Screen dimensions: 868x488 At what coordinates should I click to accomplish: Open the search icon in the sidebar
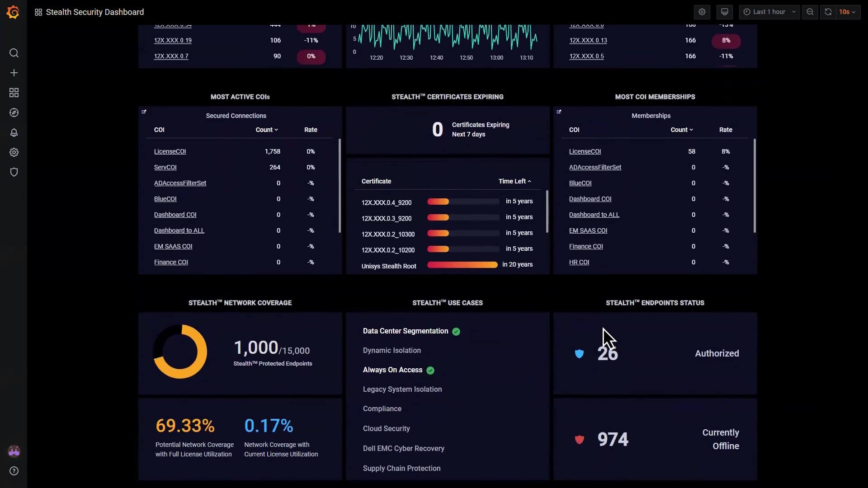coord(14,53)
